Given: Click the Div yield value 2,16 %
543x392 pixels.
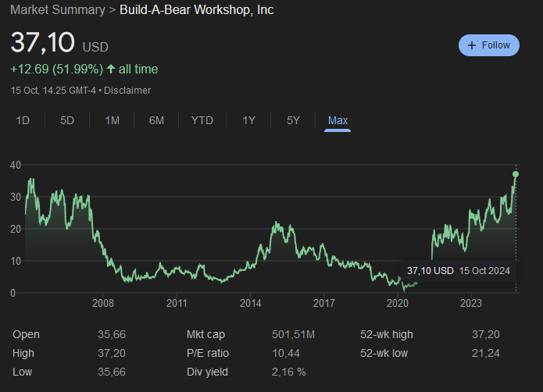Looking at the screenshot, I should [x=289, y=372].
